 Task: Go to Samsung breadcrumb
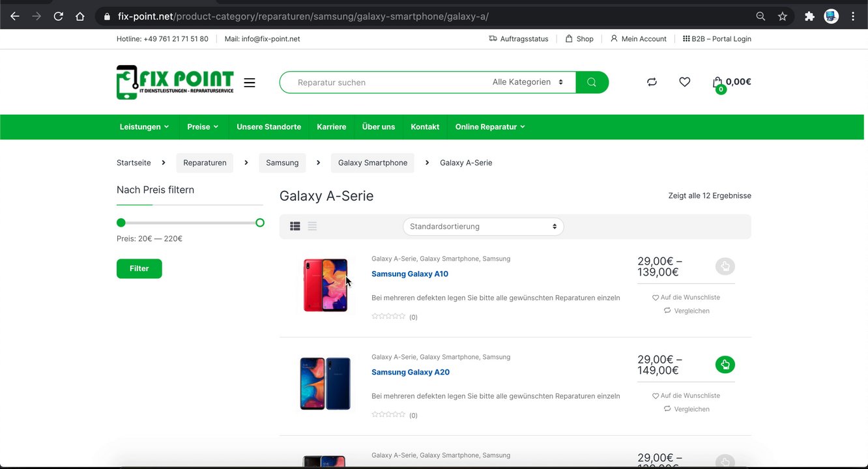pyautogui.click(x=282, y=163)
